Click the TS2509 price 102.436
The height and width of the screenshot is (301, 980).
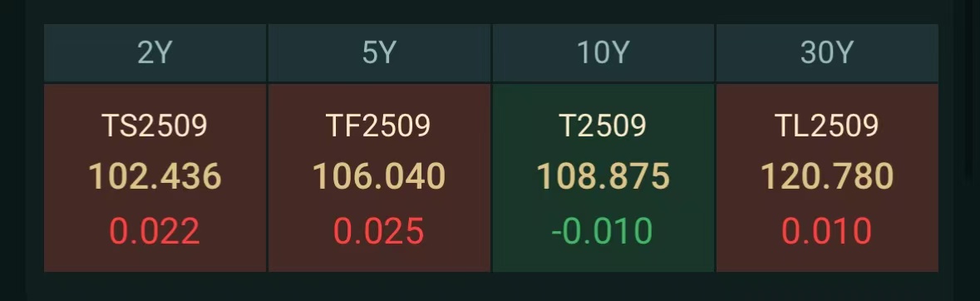click(155, 176)
